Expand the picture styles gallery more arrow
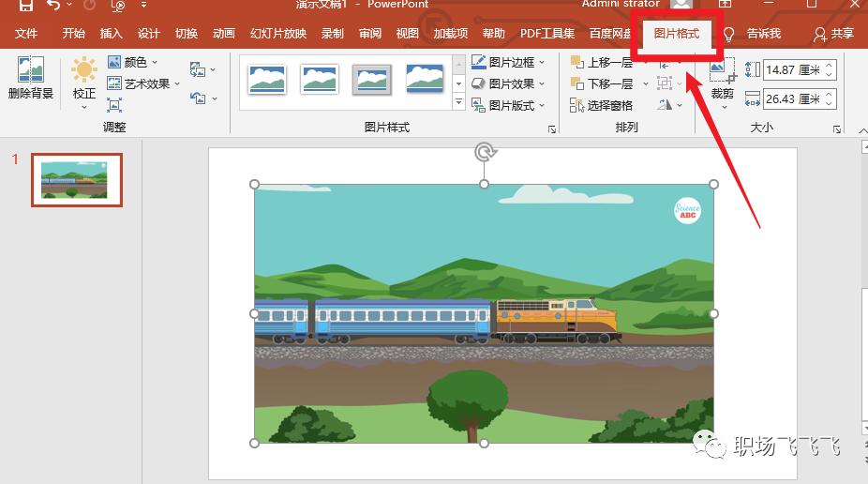 pyautogui.click(x=458, y=103)
